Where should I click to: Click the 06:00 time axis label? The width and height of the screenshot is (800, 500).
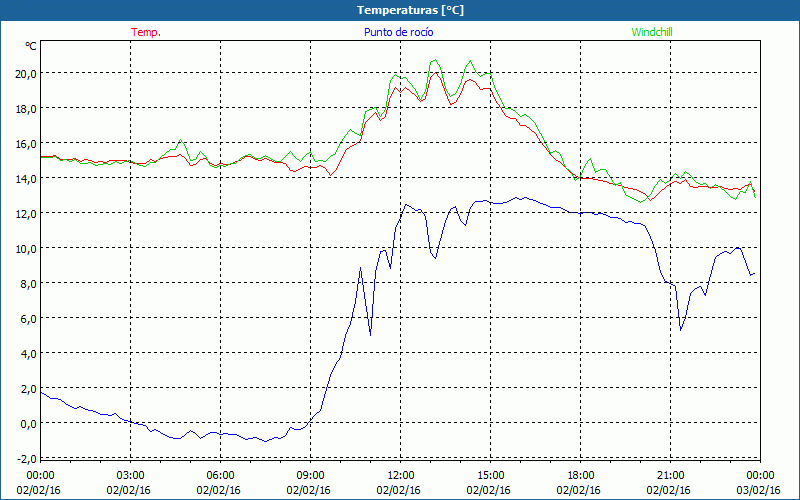(220, 476)
